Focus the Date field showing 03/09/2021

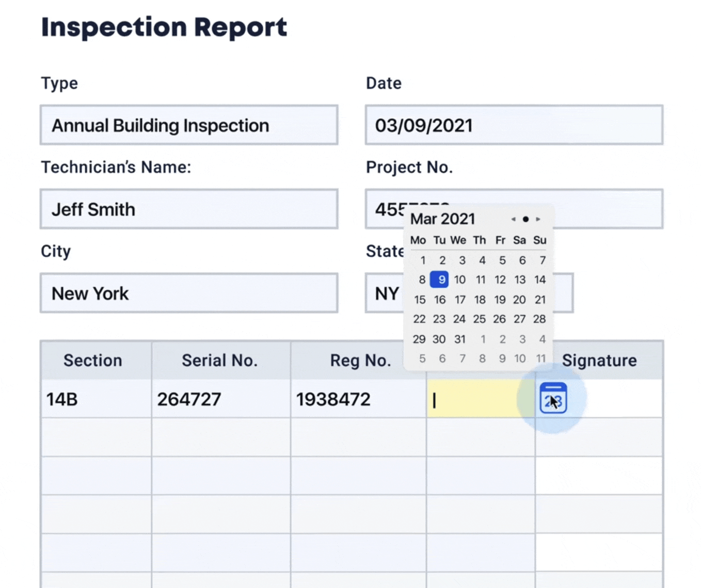[x=514, y=125]
